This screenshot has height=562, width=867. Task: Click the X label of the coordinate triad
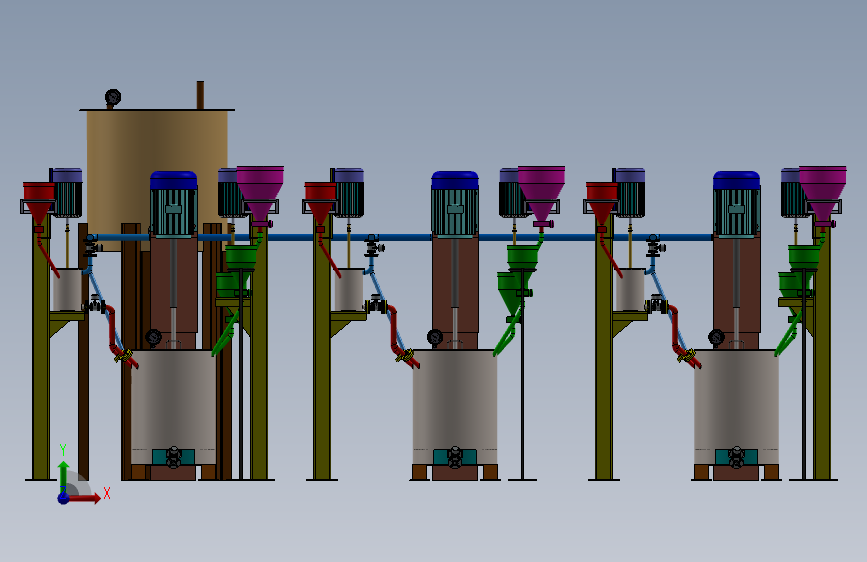[x=107, y=493]
